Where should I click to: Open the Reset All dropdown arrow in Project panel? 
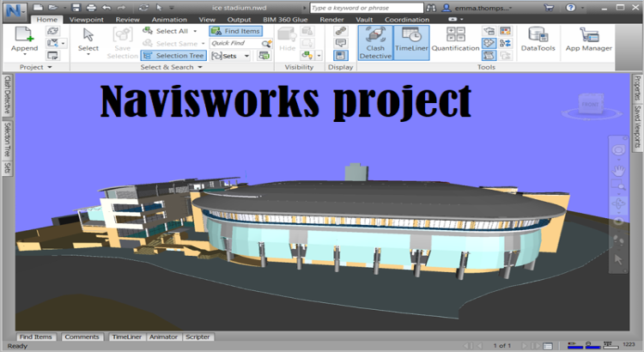[63, 43]
